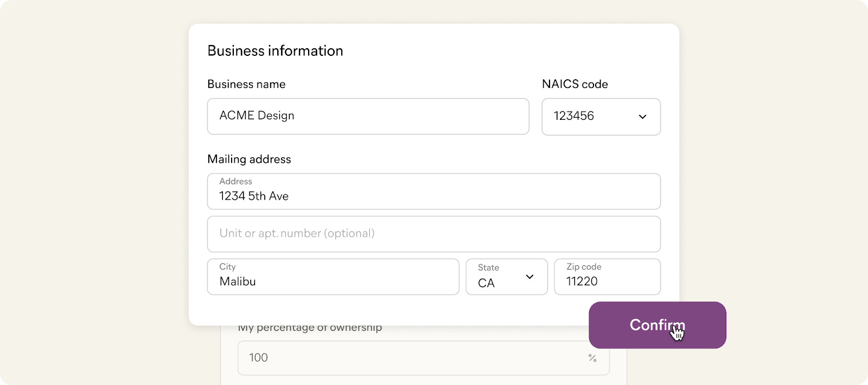Expand the State dropdown showing CA
This screenshot has height=385, width=868.
tap(506, 277)
